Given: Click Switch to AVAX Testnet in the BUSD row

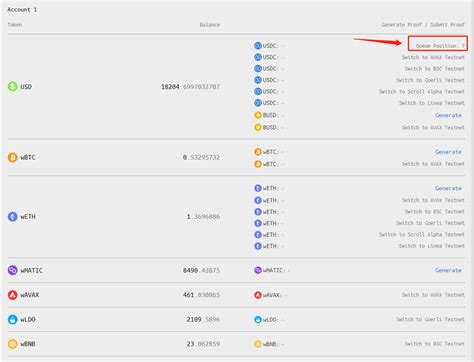Looking at the screenshot, I should (x=433, y=127).
